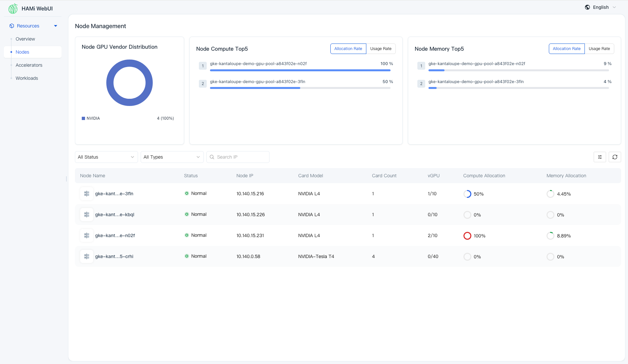Open node gke-kant...e-n02f name link

click(115, 235)
